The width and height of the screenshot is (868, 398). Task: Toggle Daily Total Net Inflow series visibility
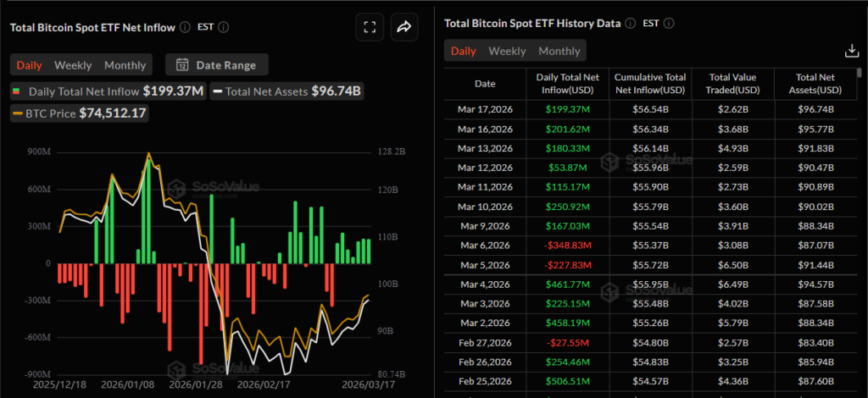click(x=108, y=91)
